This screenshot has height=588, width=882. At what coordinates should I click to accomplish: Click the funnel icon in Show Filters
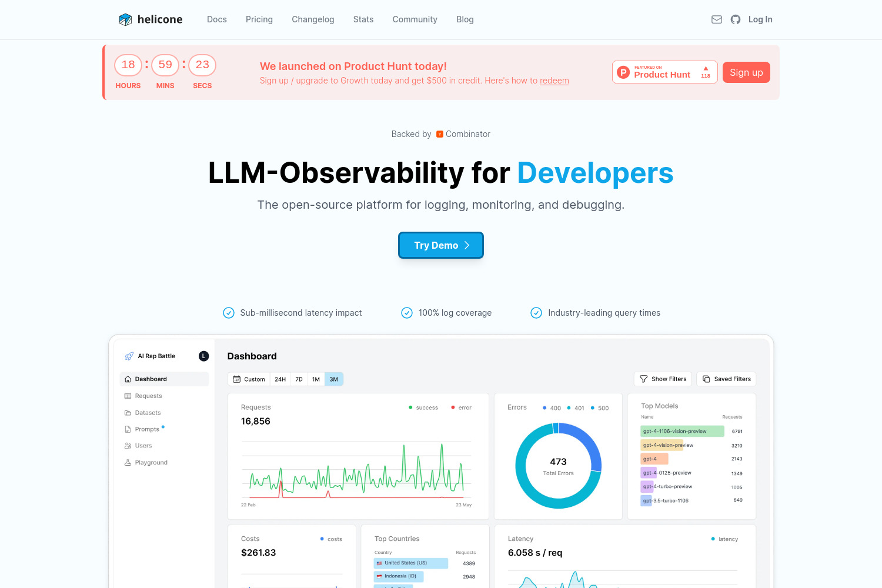tap(644, 379)
